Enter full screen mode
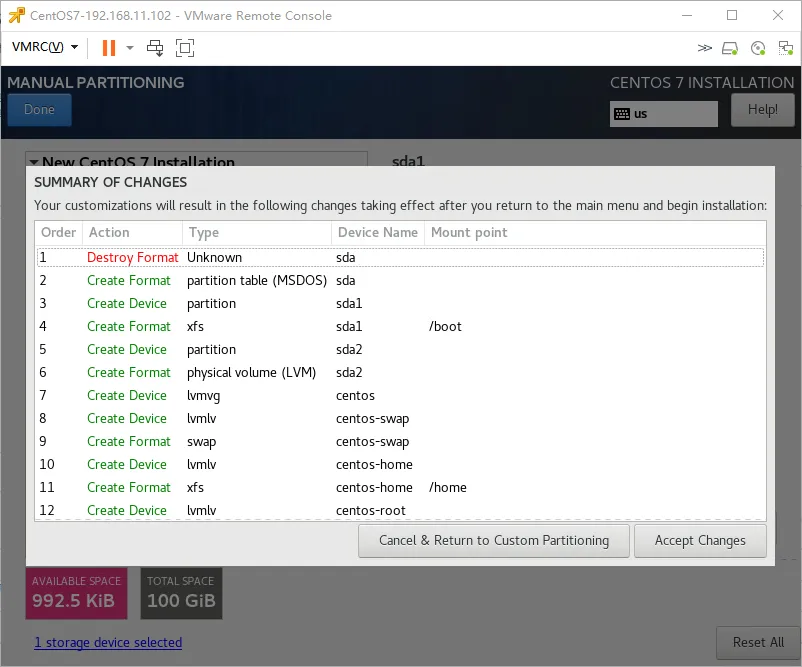This screenshot has width=802, height=667. 185,48
